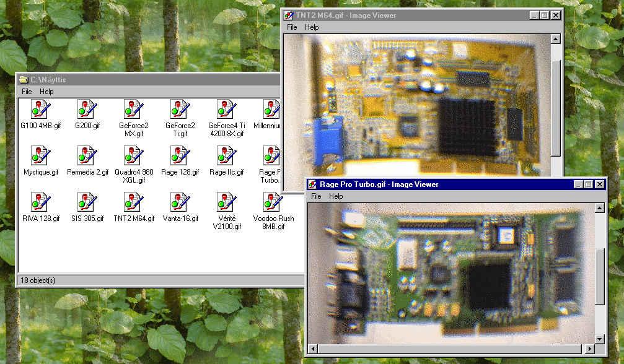624x364 pixels.
Task: Open the Help menu in the TNT2 M64.gif viewer
Action: 312,27
